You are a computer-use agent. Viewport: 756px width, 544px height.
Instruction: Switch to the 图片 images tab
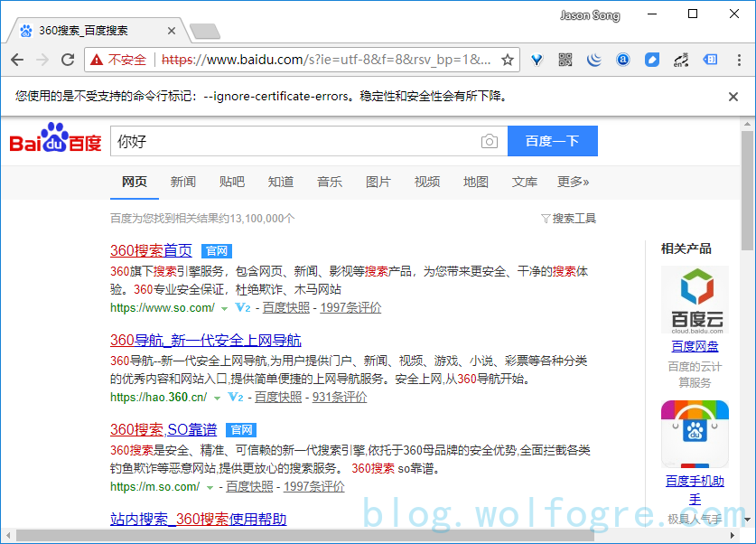[x=378, y=182]
